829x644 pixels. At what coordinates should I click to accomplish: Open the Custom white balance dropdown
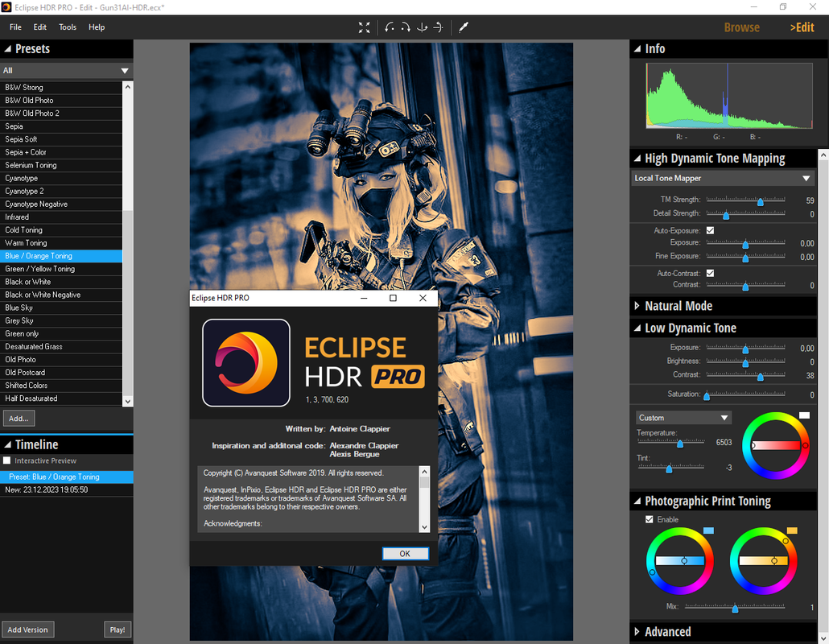[683, 418]
